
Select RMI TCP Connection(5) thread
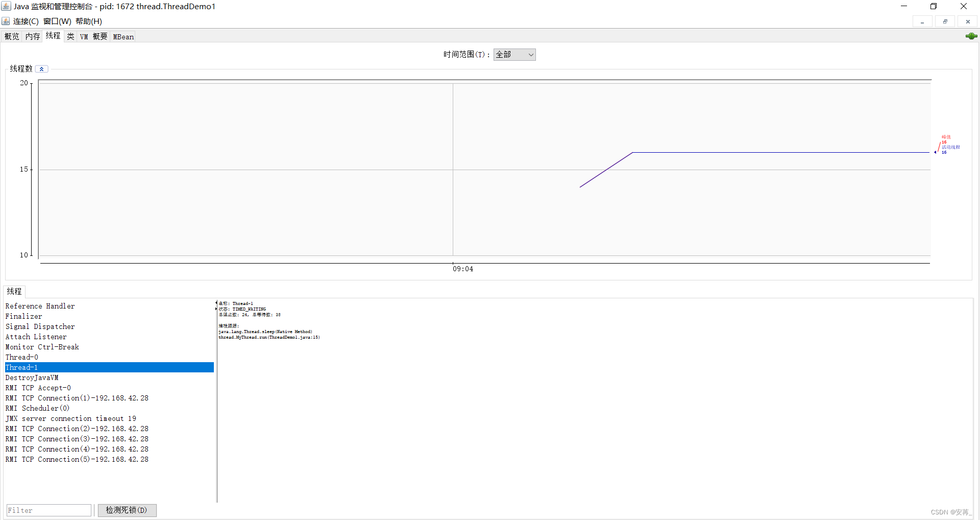coord(109,459)
